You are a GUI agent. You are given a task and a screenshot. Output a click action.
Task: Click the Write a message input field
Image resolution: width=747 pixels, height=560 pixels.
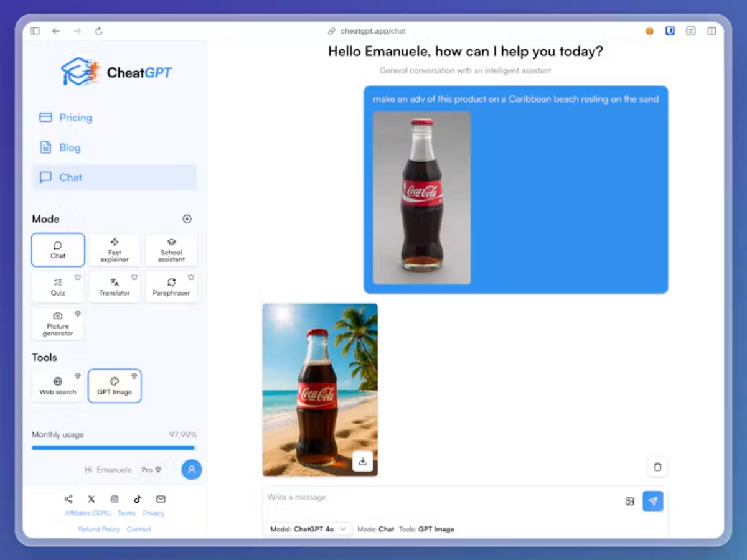[x=442, y=498]
